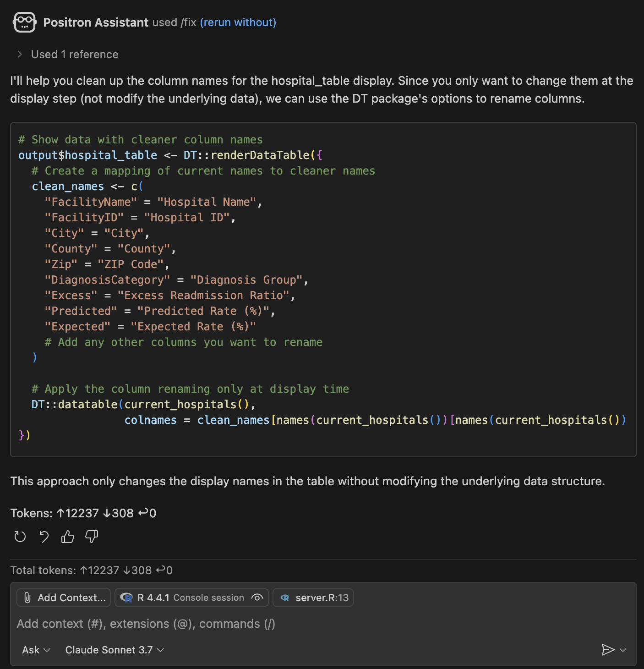Toggle the eye icon on the Console session chip
This screenshot has height=669, width=644.
[x=257, y=598]
